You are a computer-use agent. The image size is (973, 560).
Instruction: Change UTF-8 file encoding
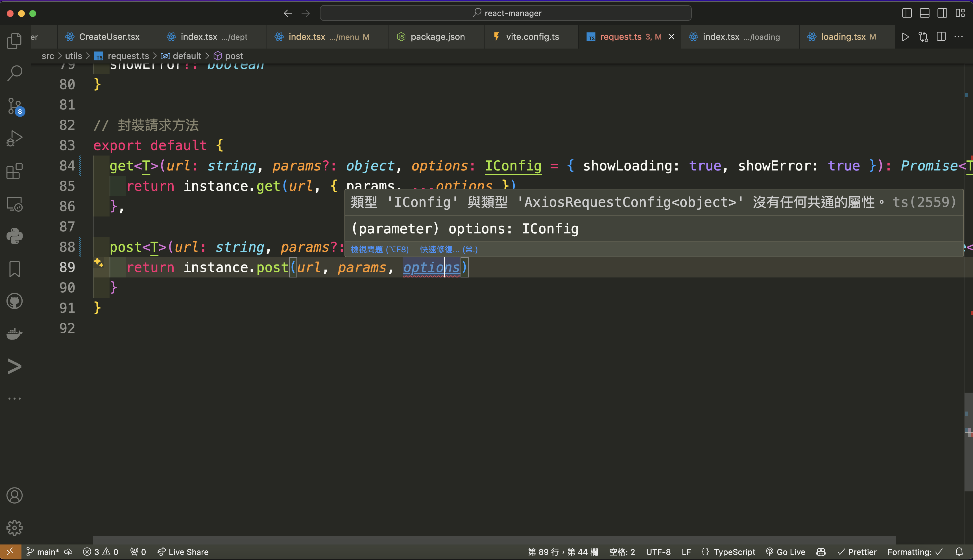[658, 552]
